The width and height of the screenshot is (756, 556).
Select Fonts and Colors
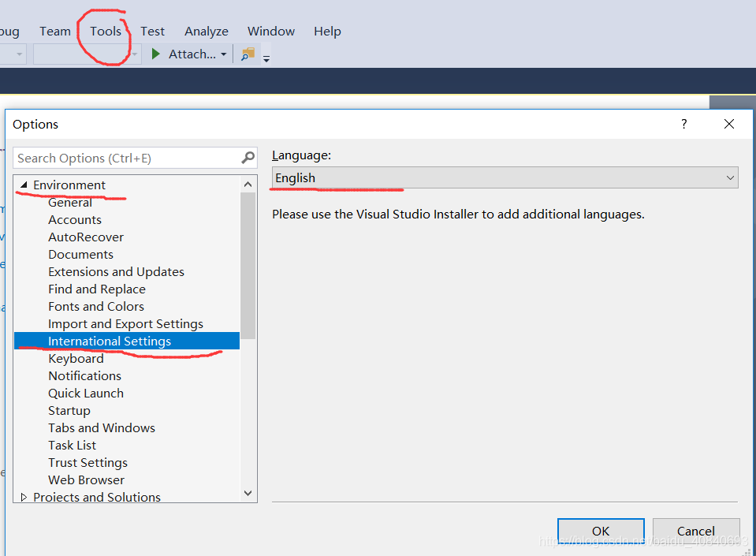[x=96, y=307]
